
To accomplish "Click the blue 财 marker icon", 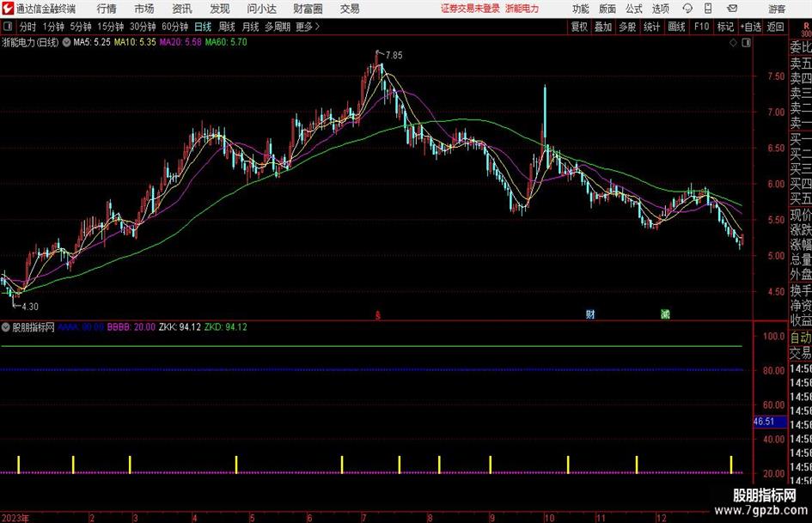I will point(590,314).
